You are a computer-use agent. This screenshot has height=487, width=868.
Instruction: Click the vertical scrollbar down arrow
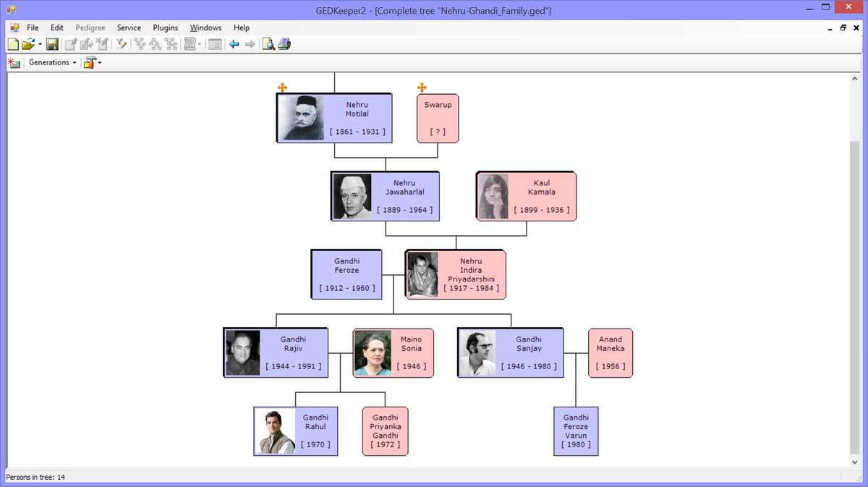pos(855,462)
